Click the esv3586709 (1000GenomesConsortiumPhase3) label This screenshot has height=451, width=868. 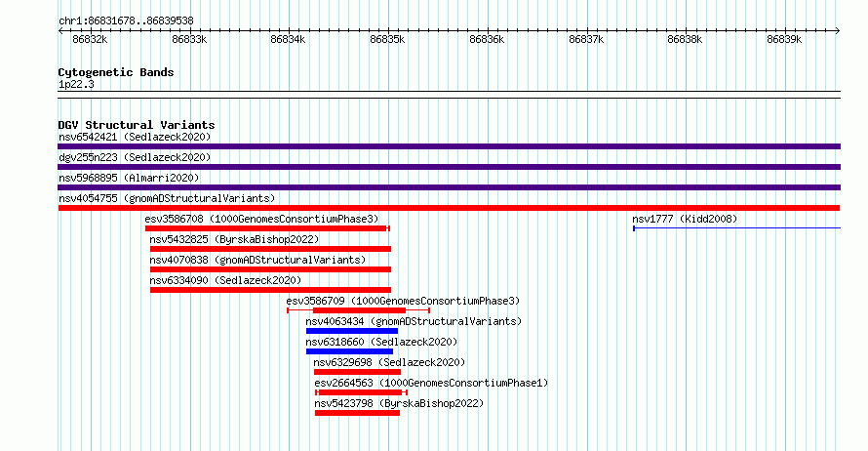click(403, 301)
